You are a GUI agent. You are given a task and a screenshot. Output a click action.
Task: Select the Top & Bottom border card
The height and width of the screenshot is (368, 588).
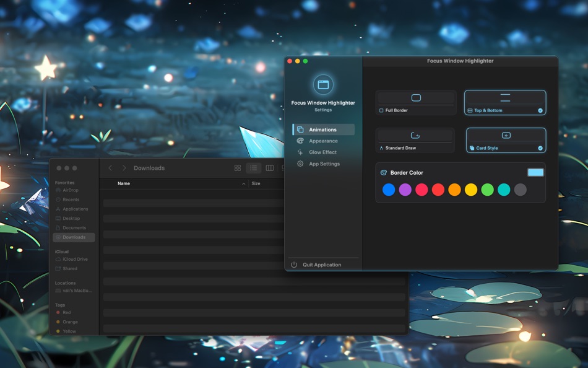[x=505, y=102]
